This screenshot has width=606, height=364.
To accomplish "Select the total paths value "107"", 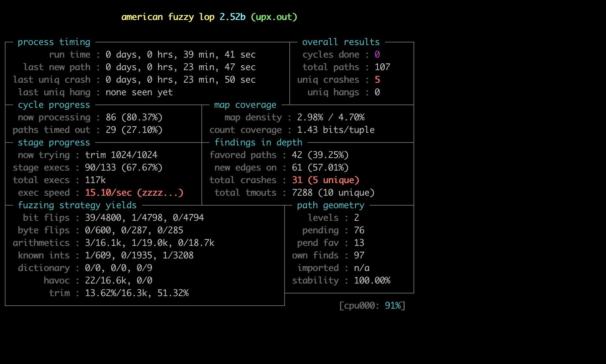I will 382,67.
